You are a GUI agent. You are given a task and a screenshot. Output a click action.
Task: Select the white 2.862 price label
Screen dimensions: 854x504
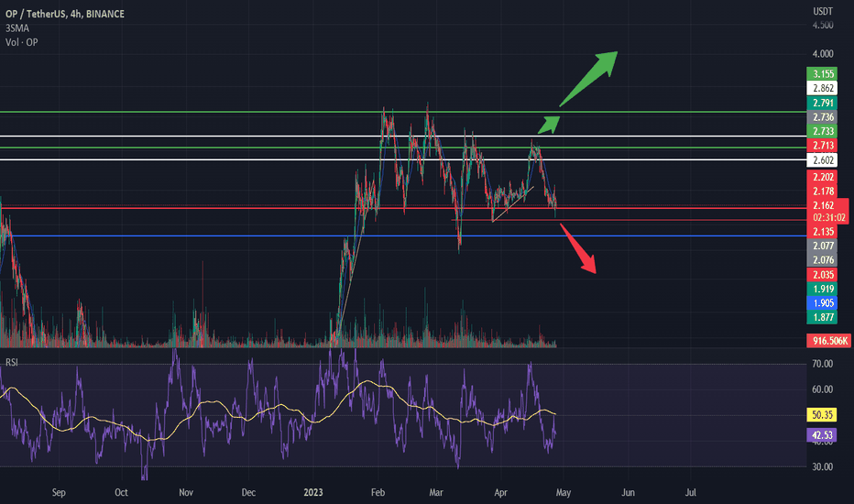pos(823,88)
